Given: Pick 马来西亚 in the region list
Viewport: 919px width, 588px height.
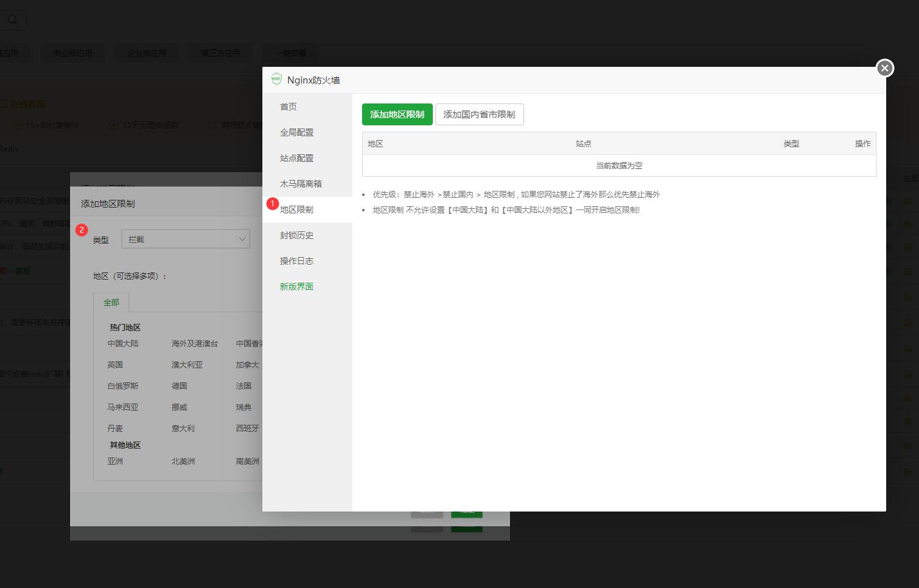Looking at the screenshot, I should [x=123, y=407].
